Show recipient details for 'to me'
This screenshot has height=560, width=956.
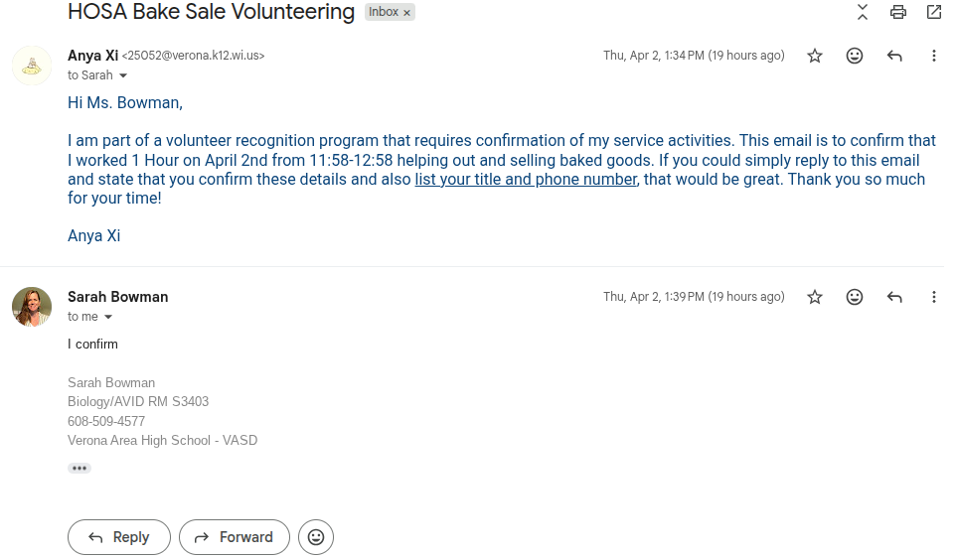[x=108, y=317]
